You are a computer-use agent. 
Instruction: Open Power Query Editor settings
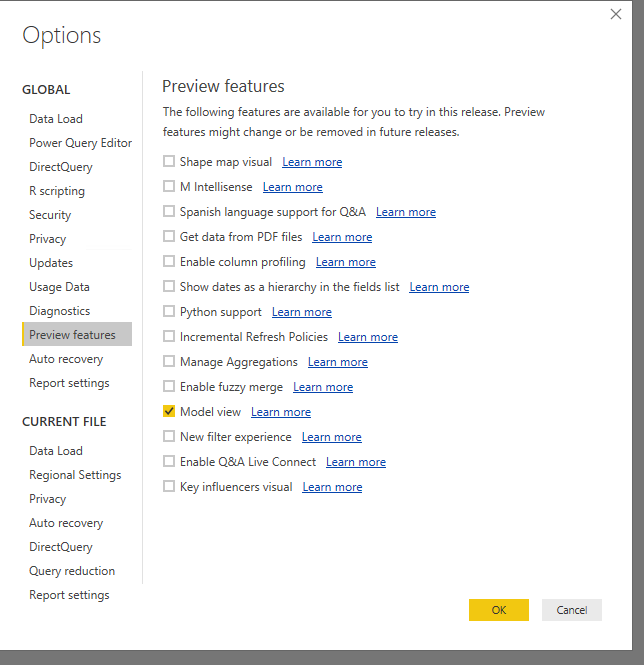tap(81, 143)
